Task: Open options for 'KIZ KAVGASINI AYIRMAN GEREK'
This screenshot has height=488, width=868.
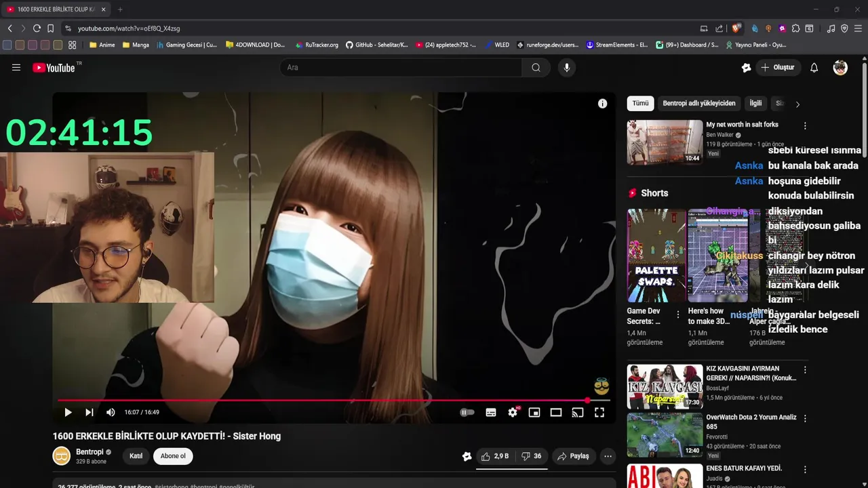Action: [x=805, y=370]
